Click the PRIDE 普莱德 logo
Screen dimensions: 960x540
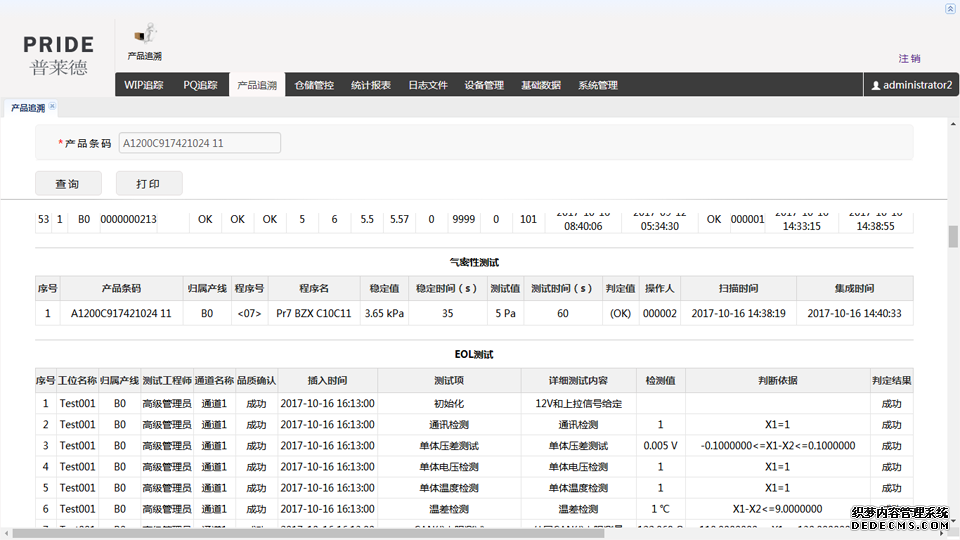pos(58,55)
